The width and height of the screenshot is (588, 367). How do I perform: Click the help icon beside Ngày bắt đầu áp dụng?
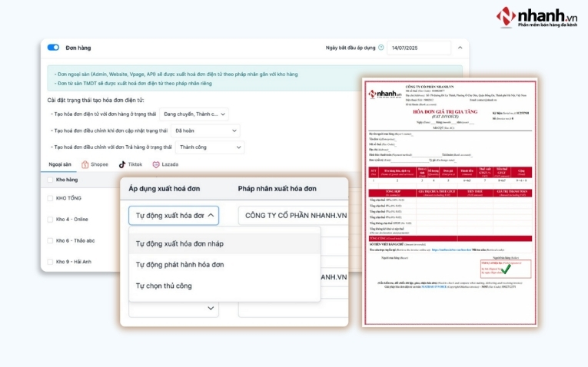(x=380, y=48)
